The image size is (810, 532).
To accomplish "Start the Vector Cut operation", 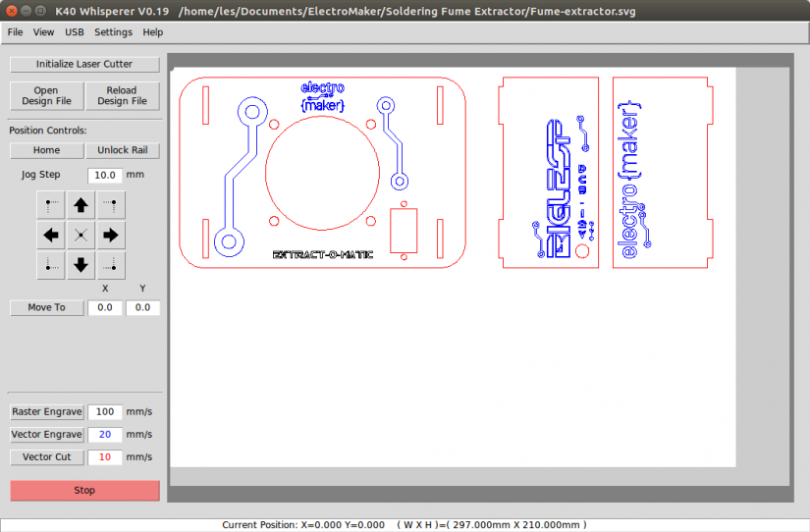I will tap(46, 457).
